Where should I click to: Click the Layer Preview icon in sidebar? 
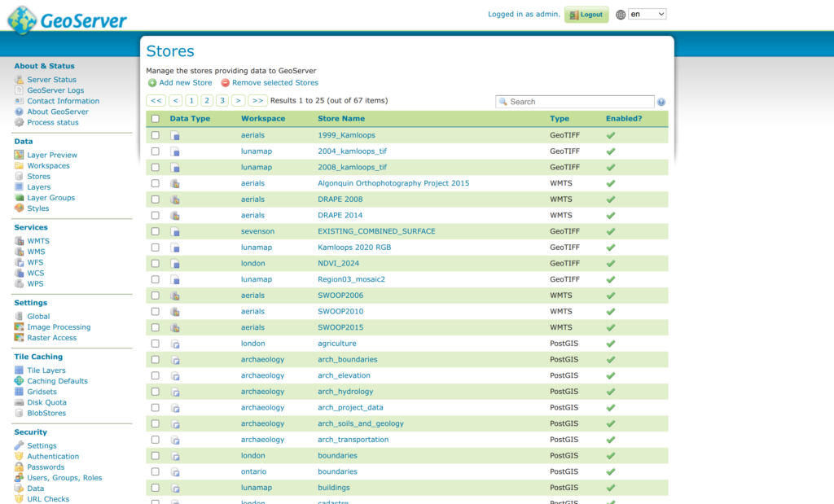coord(20,155)
